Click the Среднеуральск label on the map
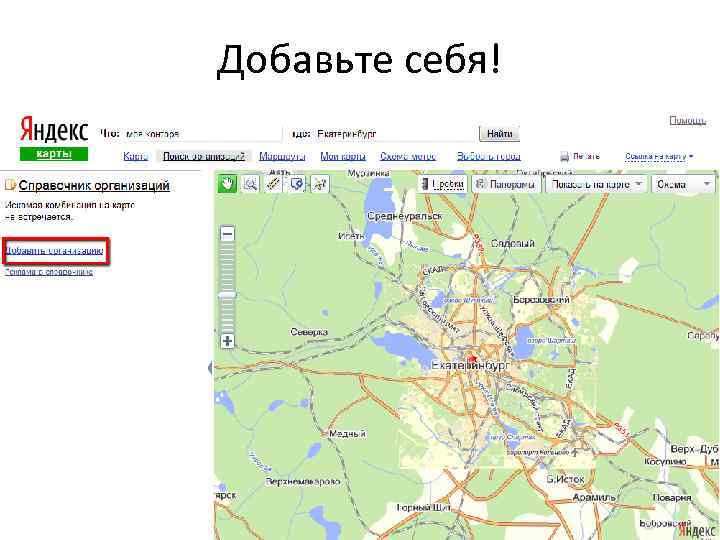Viewport: 720px width, 540px height. coord(405,216)
